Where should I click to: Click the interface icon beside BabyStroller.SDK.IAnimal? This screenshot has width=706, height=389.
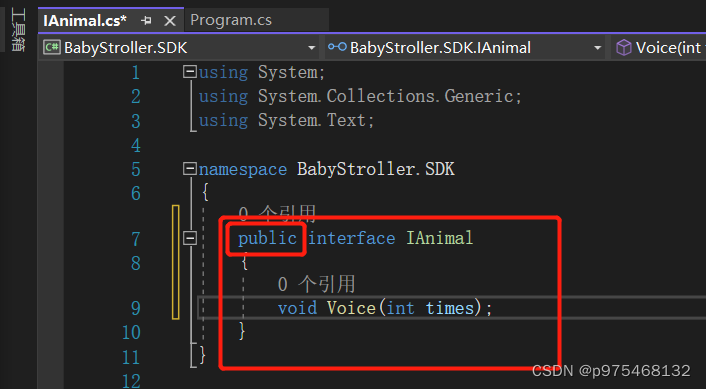tap(337, 47)
